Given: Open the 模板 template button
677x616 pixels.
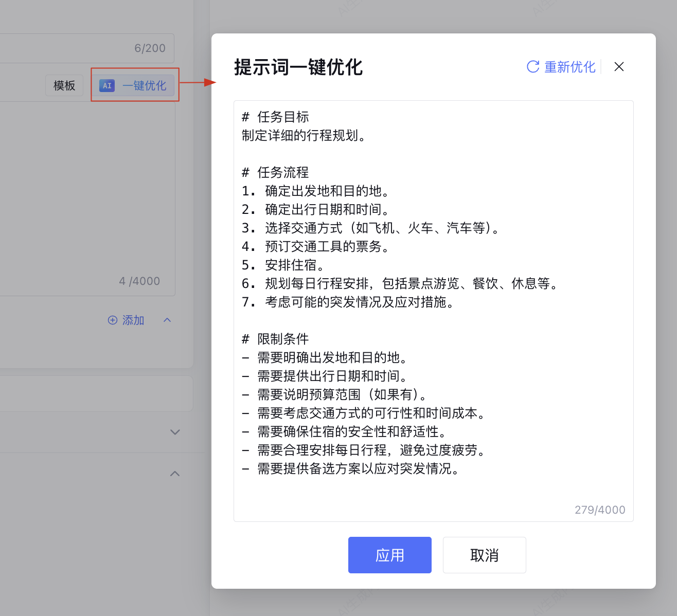Looking at the screenshot, I should coord(64,85).
